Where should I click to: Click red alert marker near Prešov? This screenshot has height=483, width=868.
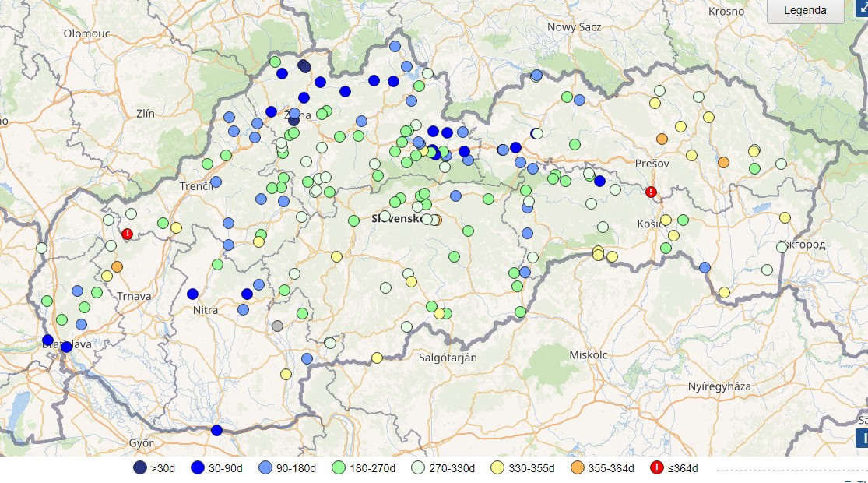pos(652,192)
